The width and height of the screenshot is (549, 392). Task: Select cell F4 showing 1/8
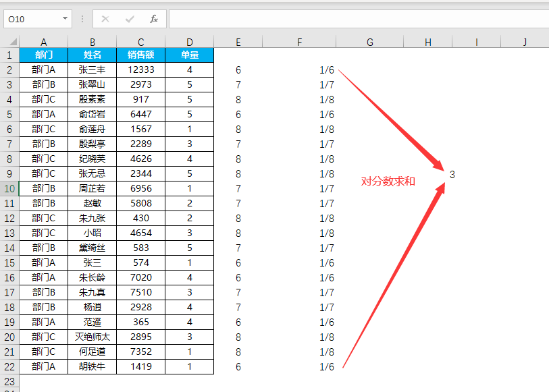[299, 99]
